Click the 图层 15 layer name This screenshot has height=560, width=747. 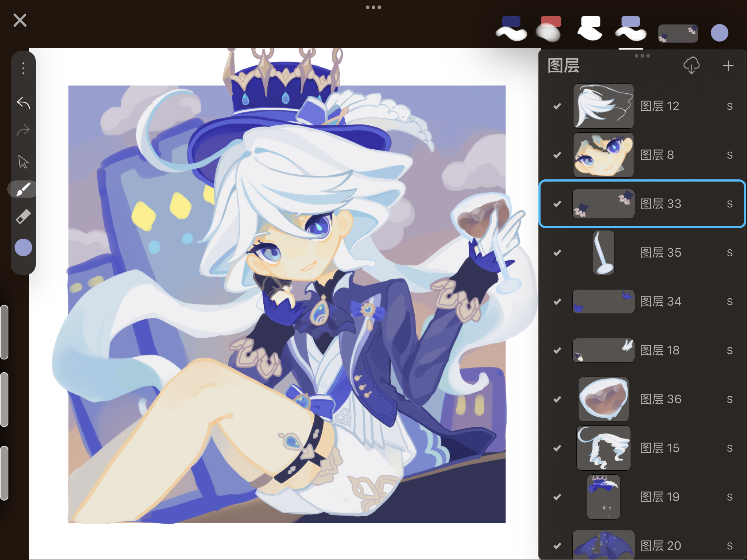tap(660, 448)
